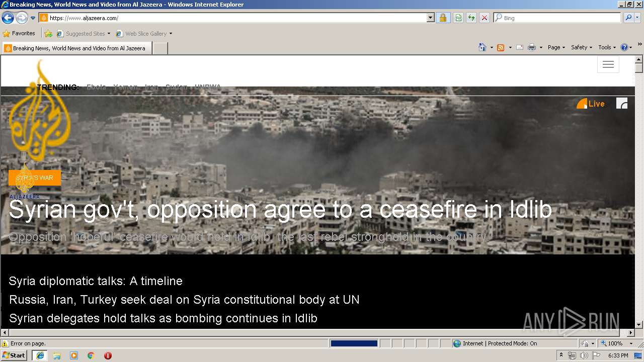Screen dimensions: 644x362
Task: Go back with the Back arrow button
Action: pyautogui.click(x=8, y=18)
